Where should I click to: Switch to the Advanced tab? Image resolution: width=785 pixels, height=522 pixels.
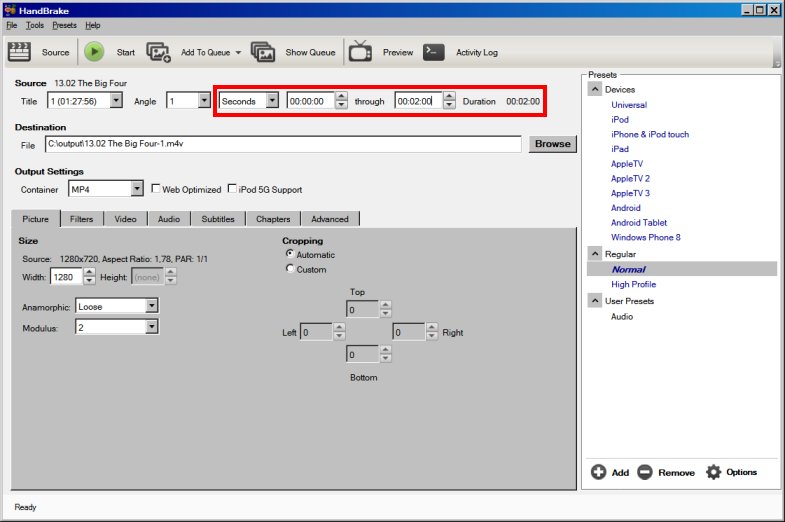pos(330,219)
